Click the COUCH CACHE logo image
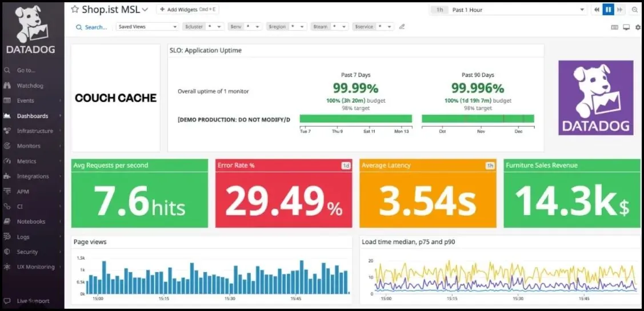Screen dimensions: 644x311 tap(116, 98)
